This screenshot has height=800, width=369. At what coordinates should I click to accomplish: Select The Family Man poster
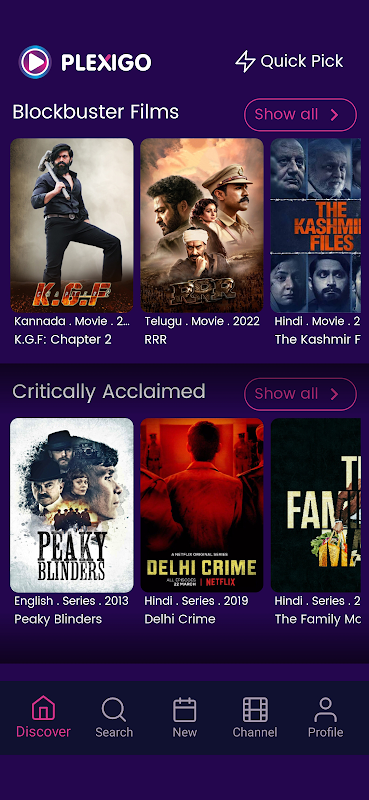click(319, 505)
